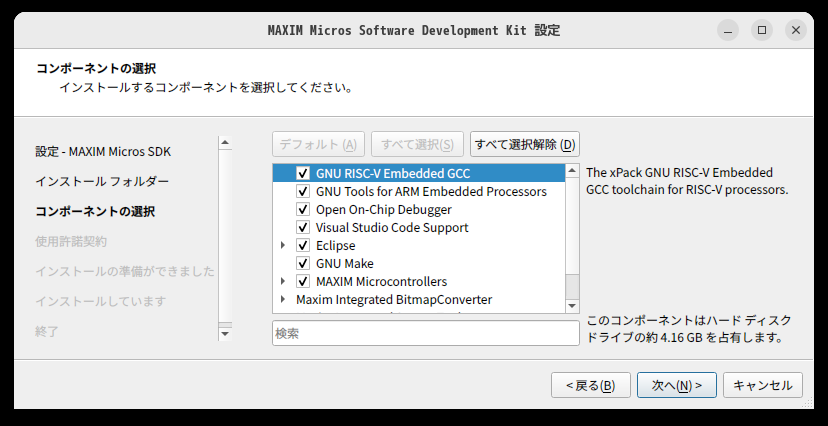828x426 pixels.
Task: Select the Eclipse row label
Action: point(335,245)
